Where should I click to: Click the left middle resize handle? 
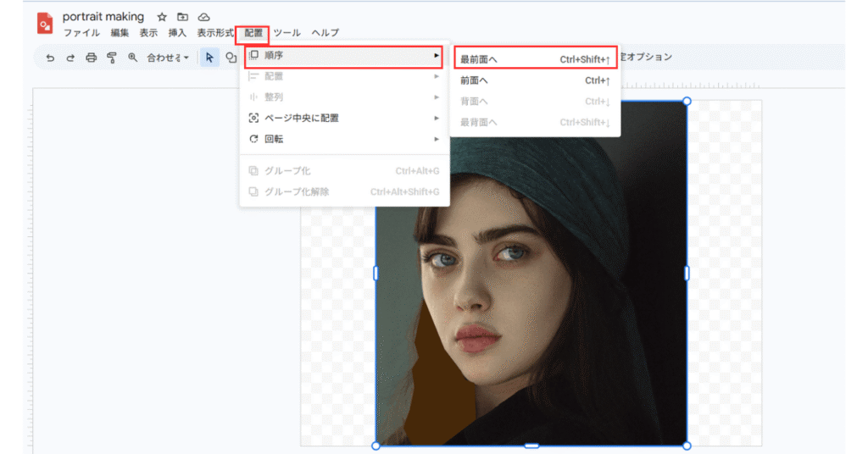(376, 274)
